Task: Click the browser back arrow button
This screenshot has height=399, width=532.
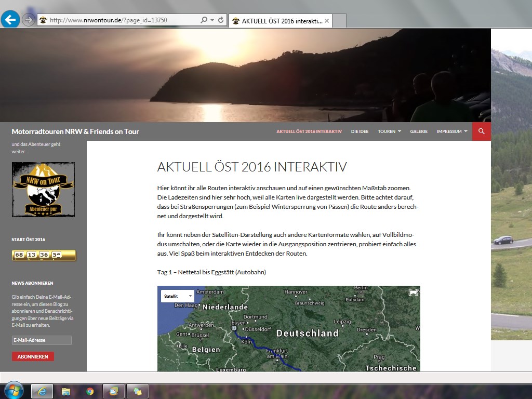Action: [x=10, y=20]
